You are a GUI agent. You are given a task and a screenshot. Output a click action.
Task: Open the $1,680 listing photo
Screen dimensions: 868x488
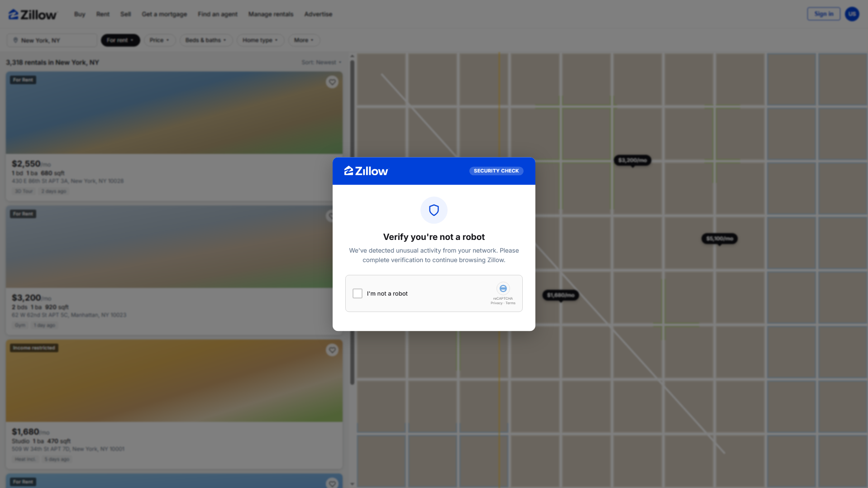point(174,381)
